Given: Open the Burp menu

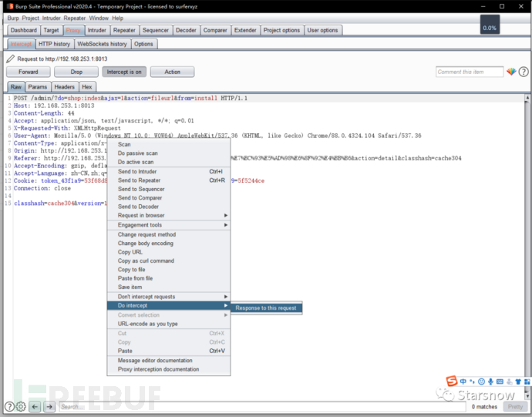Looking at the screenshot, I should pyautogui.click(x=13, y=18).
